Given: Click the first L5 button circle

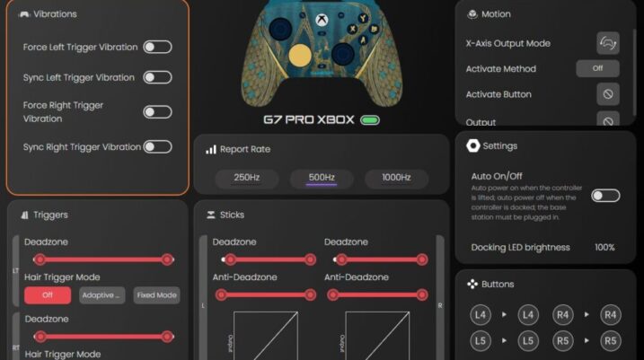Looking at the screenshot, I should (x=483, y=341).
